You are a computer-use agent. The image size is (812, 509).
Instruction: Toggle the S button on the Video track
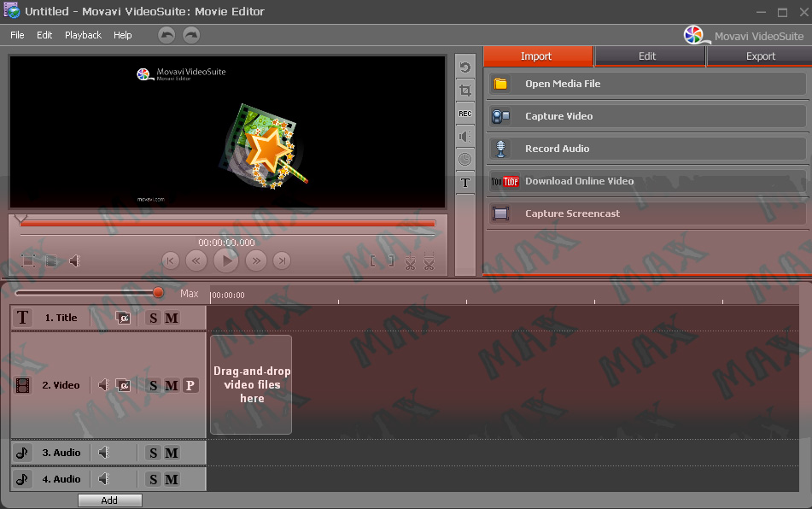tap(154, 385)
